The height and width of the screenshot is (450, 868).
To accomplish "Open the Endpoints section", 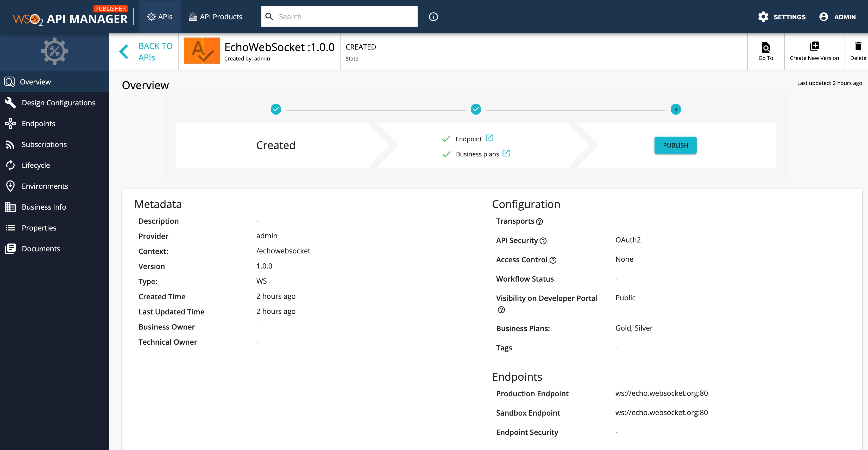I will [x=39, y=124].
